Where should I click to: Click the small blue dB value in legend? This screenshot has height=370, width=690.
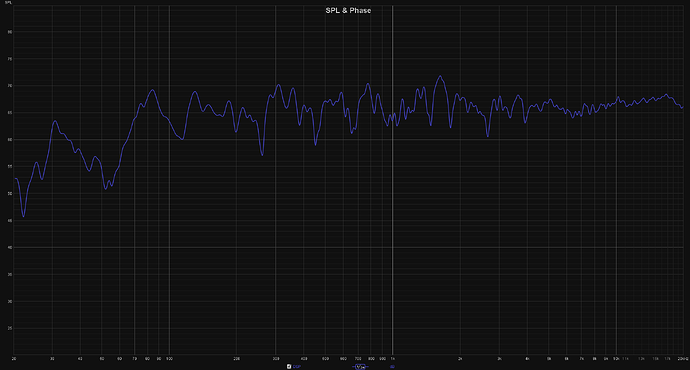[x=392, y=366]
